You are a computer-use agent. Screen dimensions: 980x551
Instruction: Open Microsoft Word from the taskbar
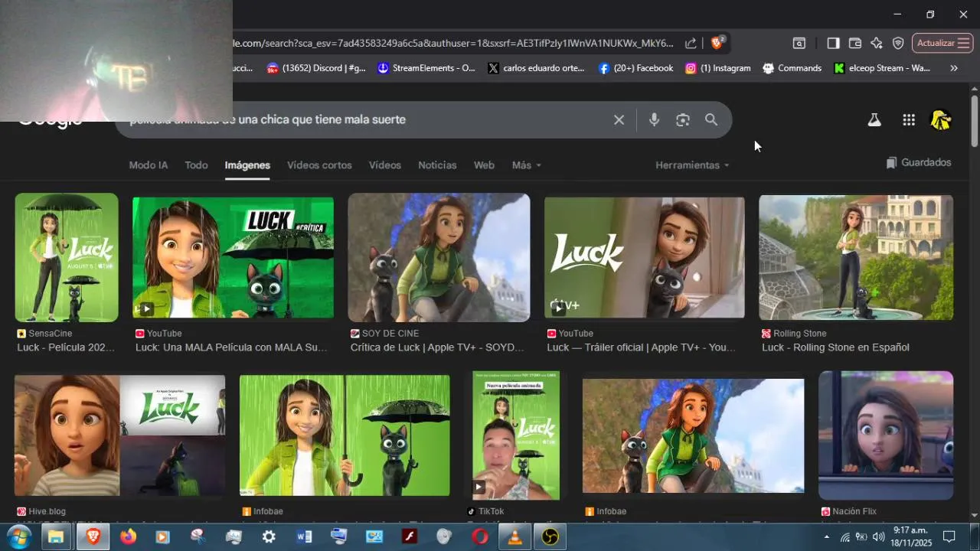coord(304,536)
